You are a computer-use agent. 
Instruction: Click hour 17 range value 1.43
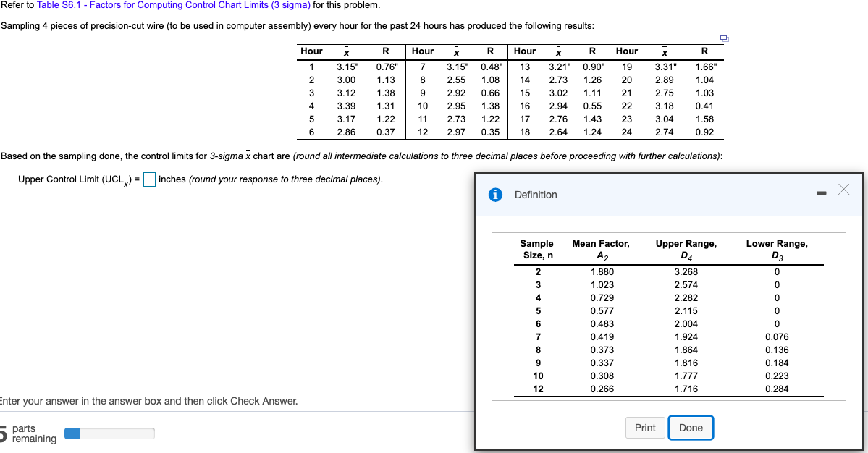592,119
